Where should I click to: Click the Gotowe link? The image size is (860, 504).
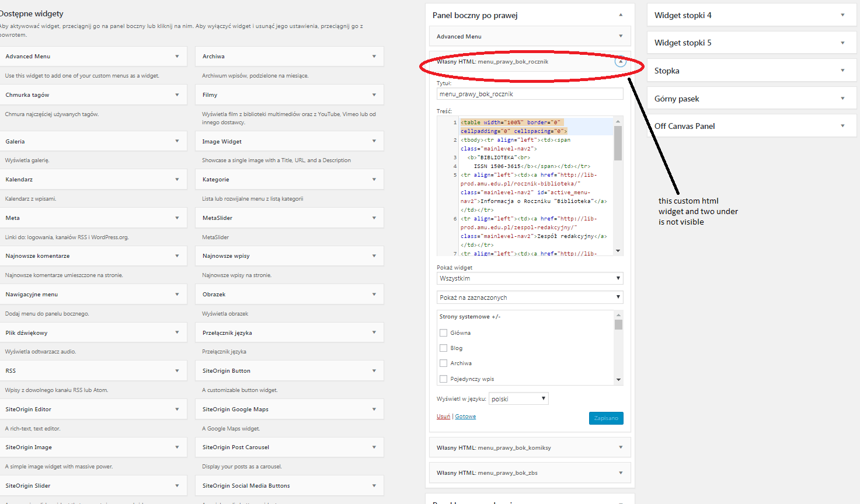coord(465,416)
